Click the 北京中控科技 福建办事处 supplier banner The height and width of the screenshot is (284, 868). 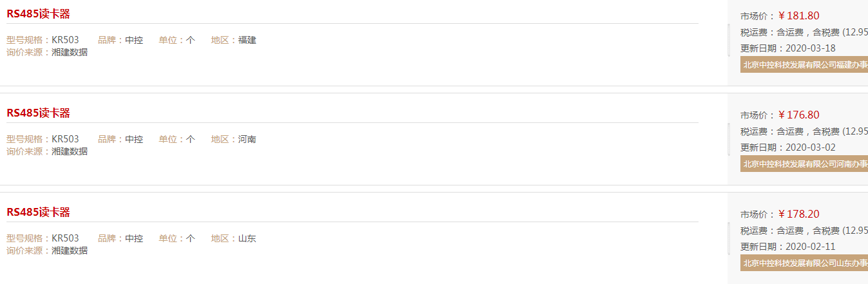tap(804, 64)
